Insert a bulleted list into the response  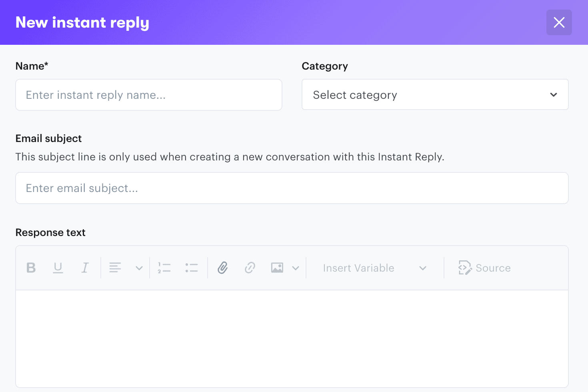click(x=192, y=268)
